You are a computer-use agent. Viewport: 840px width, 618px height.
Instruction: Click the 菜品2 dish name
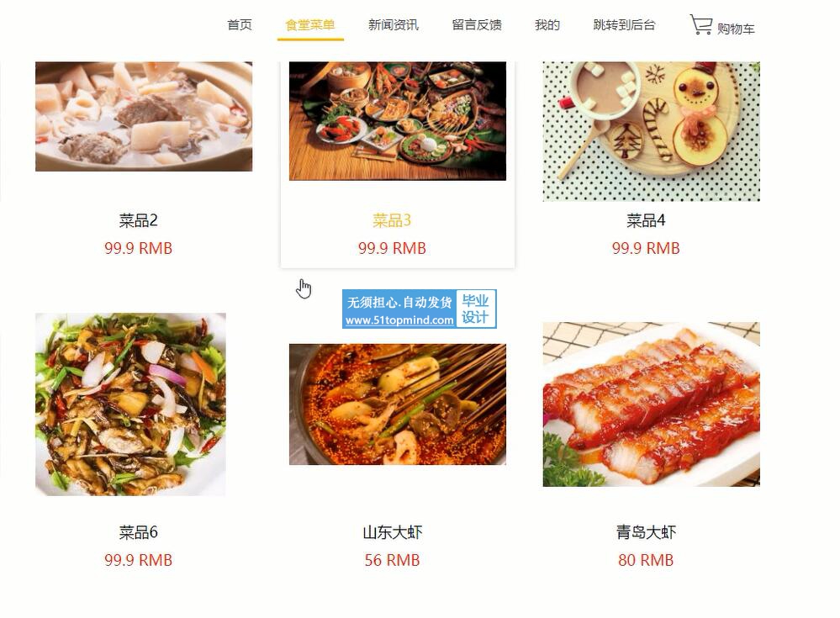pyautogui.click(x=138, y=220)
